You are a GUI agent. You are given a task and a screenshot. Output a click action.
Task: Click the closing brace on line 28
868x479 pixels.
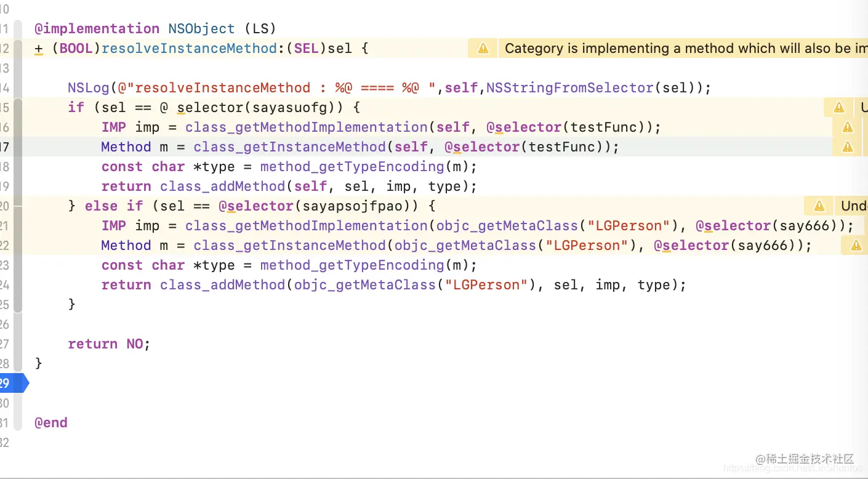(x=39, y=363)
